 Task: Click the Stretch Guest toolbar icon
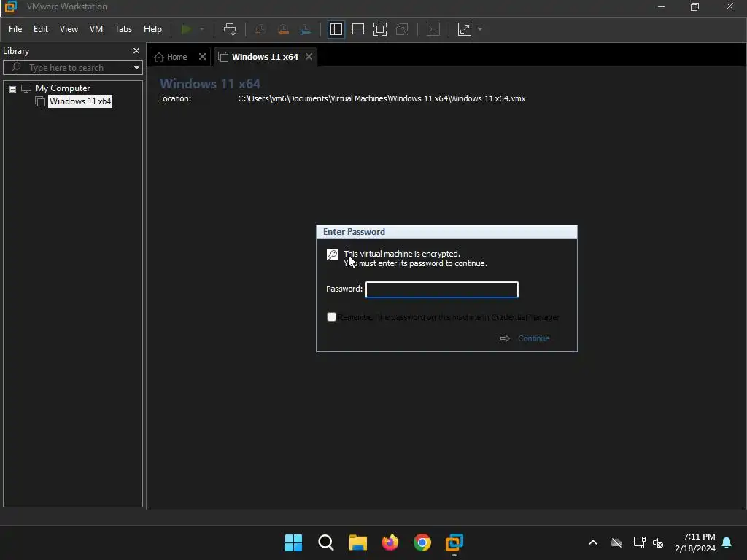point(465,29)
